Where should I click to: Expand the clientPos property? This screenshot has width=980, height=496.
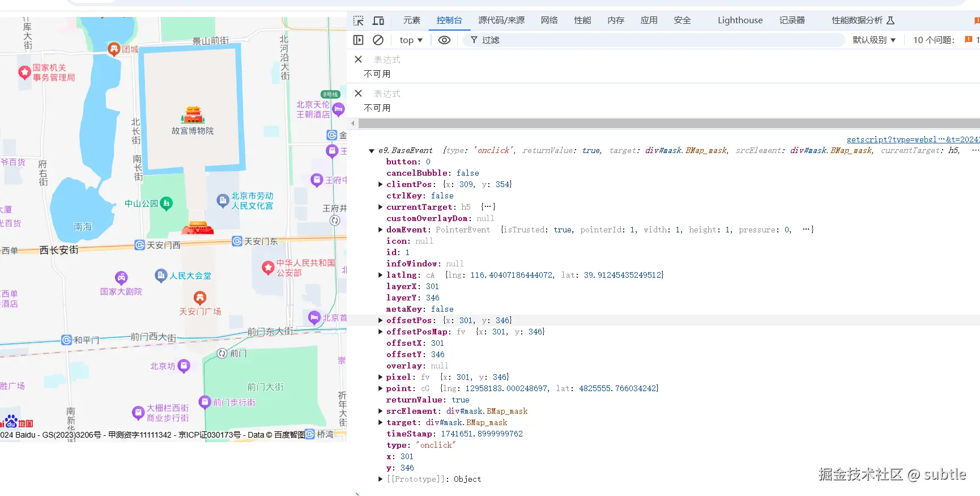pyautogui.click(x=381, y=184)
